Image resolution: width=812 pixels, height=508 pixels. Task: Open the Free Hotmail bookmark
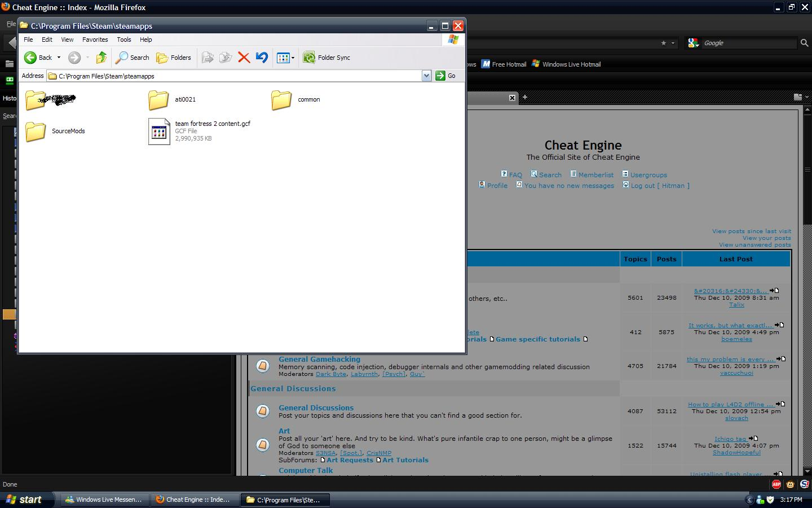pyautogui.click(x=504, y=64)
